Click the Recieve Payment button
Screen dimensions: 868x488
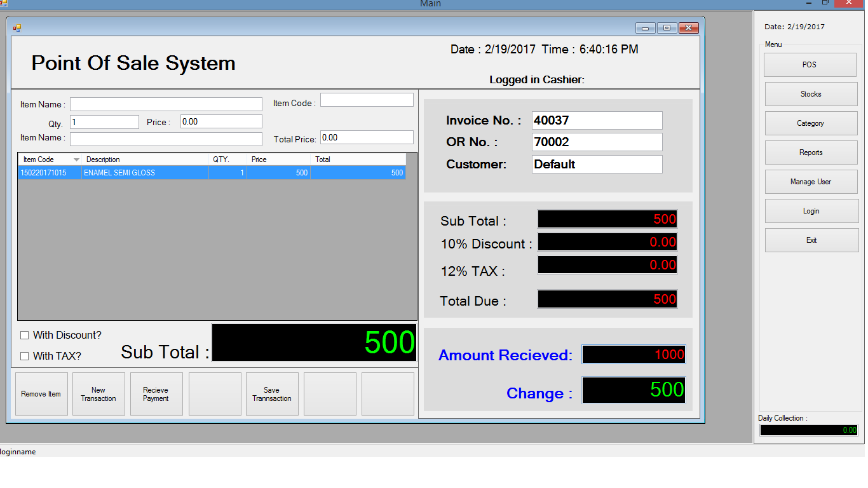(x=156, y=394)
